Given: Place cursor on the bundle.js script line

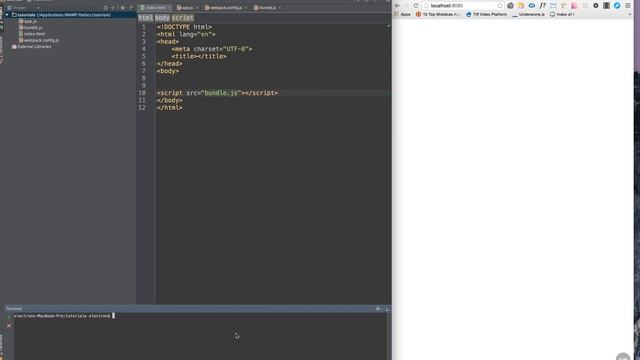Looking at the screenshot, I should [217, 93].
